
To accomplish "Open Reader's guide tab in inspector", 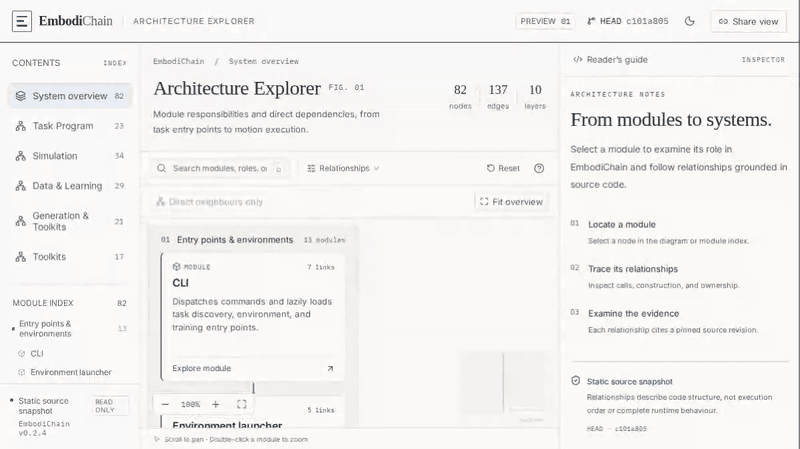I will point(610,60).
